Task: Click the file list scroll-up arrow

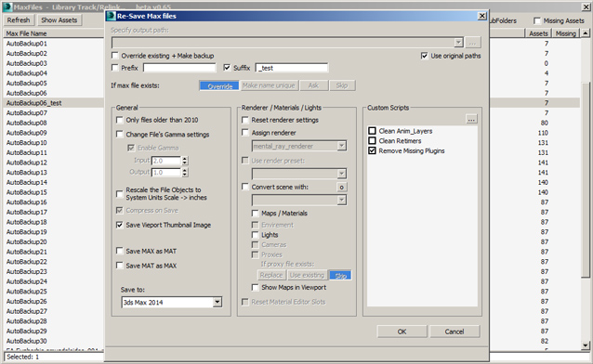Action: click(x=585, y=33)
